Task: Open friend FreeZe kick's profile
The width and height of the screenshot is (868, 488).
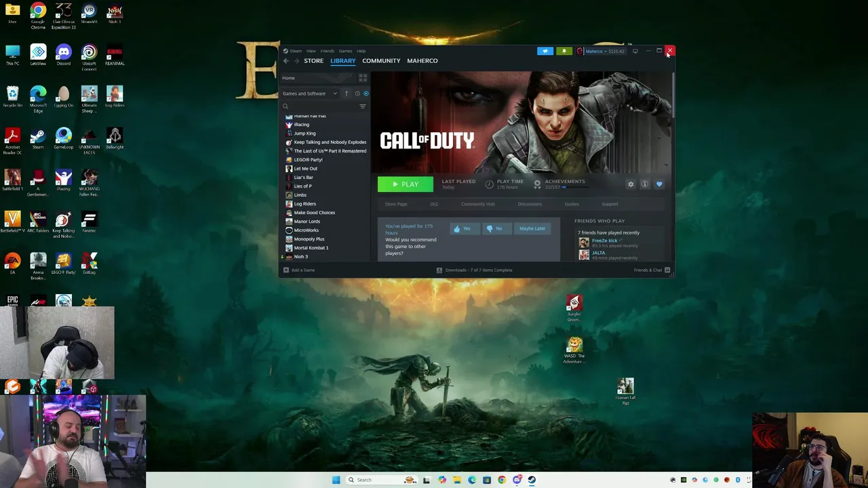Action: 604,241
